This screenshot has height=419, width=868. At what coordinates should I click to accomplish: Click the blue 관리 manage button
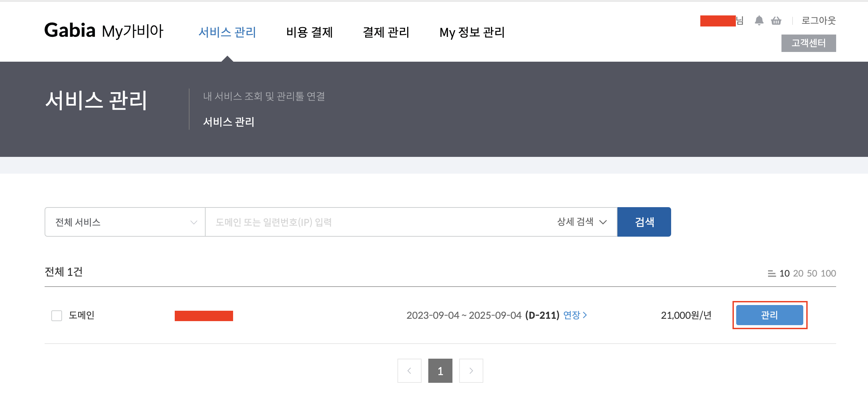[x=770, y=315]
